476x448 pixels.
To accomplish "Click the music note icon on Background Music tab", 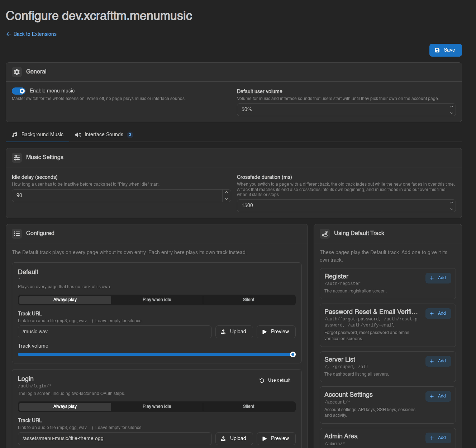I will [15, 135].
